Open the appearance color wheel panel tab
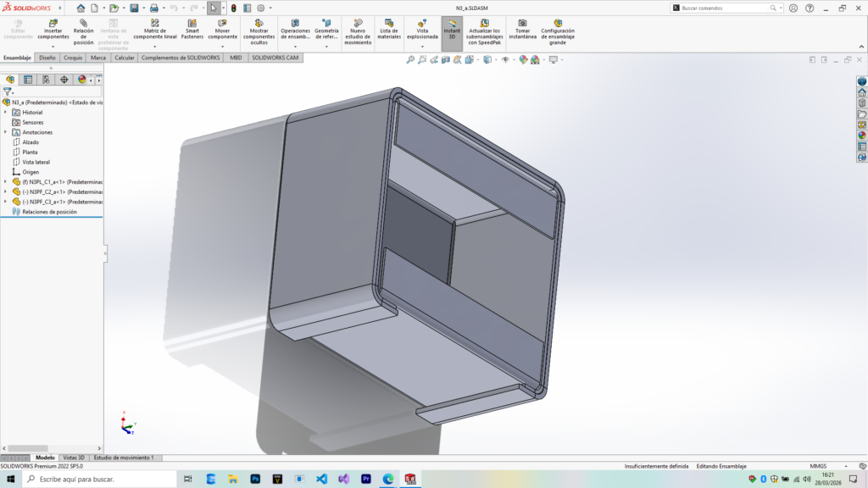The width and height of the screenshot is (868, 488). pos(82,80)
